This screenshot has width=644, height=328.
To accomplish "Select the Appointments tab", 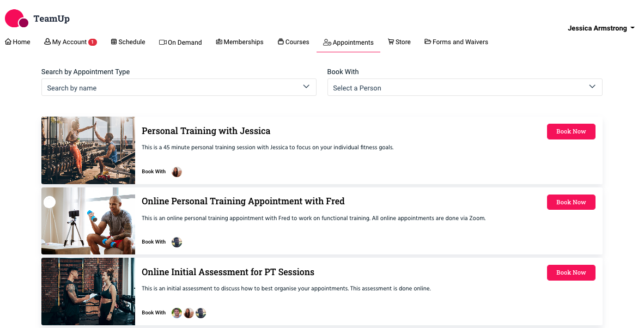I will click(348, 42).
